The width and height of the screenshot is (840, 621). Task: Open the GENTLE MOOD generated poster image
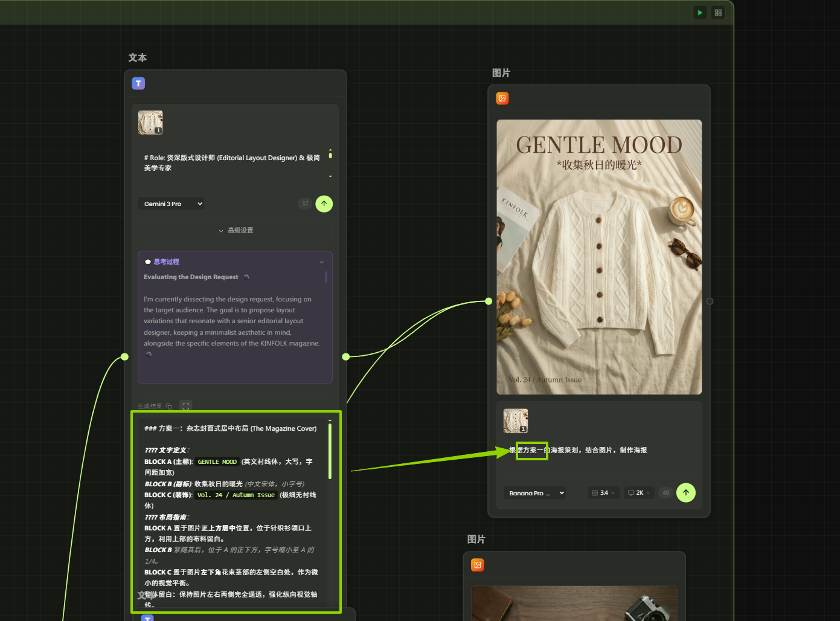pos(599,257)
